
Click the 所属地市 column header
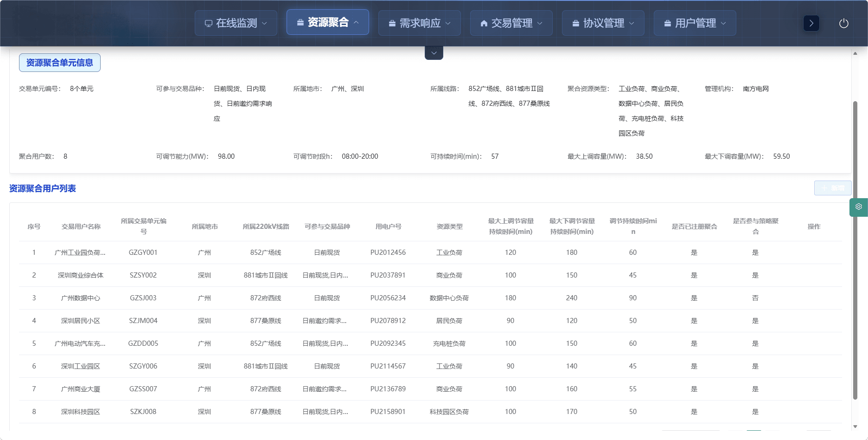pyautogui.click(x=204, y=226)
